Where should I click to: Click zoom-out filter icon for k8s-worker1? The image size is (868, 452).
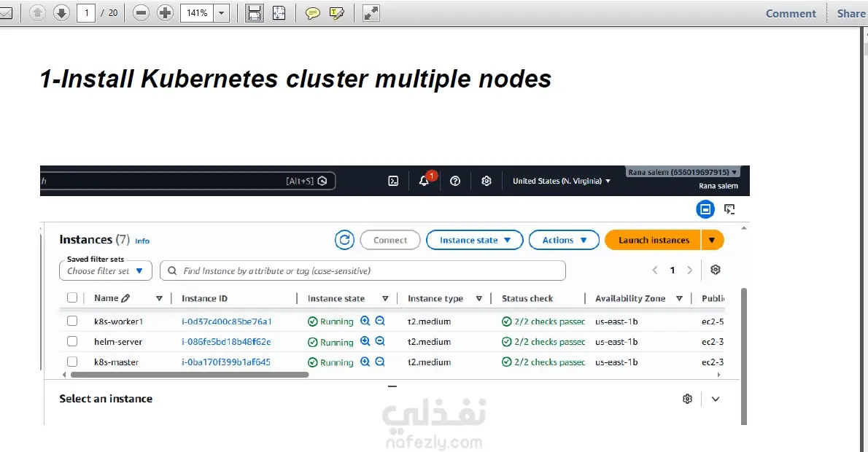point(380,321)
